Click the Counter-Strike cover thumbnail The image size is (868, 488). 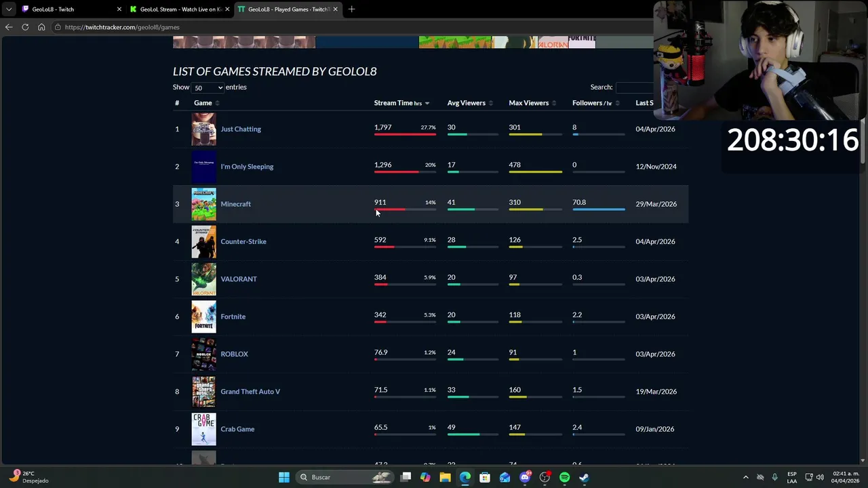203,241
